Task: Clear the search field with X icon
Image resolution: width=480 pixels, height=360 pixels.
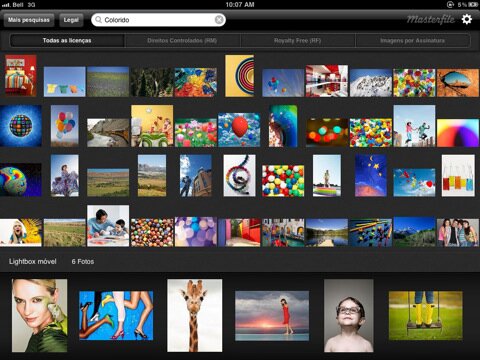Action: pos(219,20)
